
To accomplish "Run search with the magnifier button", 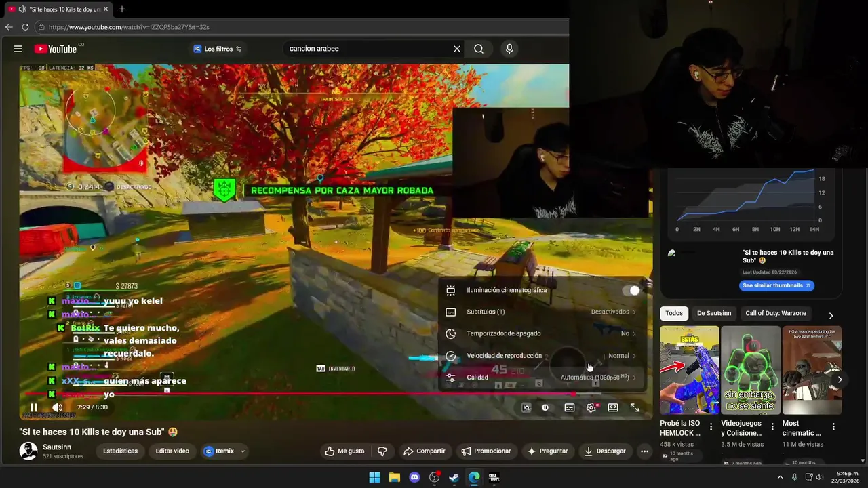I will 479,49.
